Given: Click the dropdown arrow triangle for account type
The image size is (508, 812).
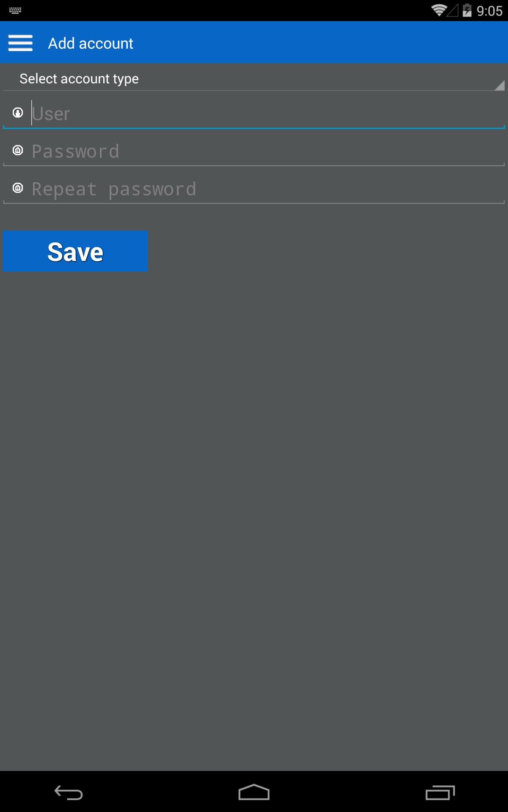Looking at the screenshot, I should click(x=500, y=85).
